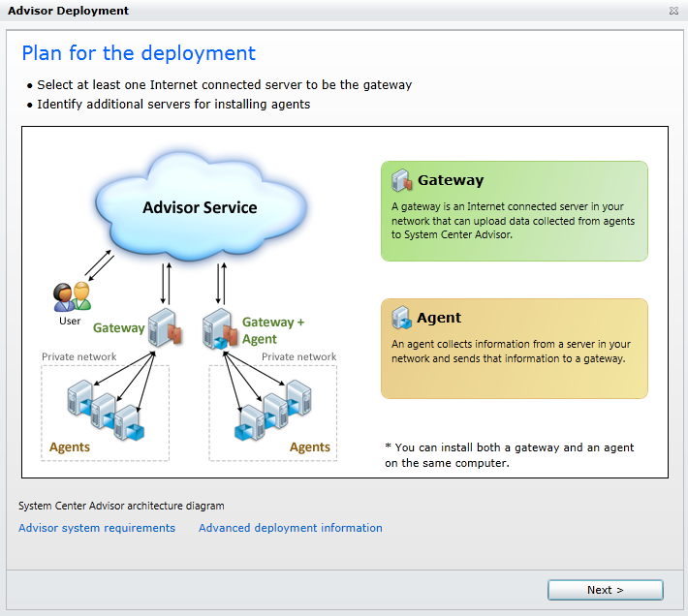Close the Advisor Deployment dialog
The width and height of the screenshot is (688, 616).
[673, 11]
